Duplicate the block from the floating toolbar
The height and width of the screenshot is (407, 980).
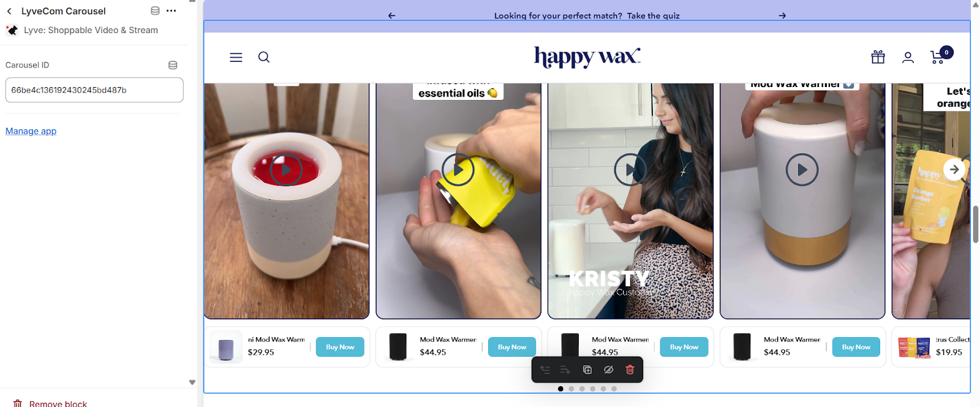click(x=587, y=370)
